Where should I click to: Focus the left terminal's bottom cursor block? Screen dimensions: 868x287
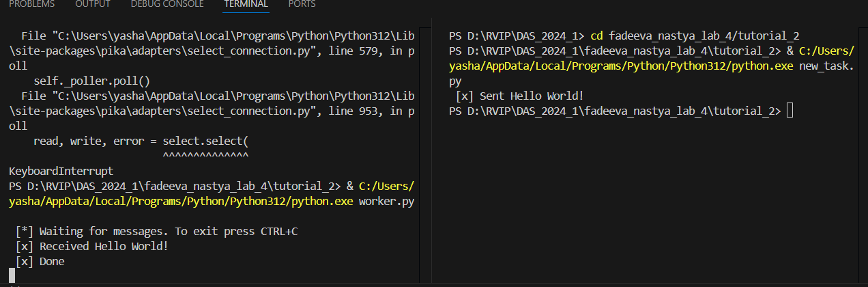12,275
